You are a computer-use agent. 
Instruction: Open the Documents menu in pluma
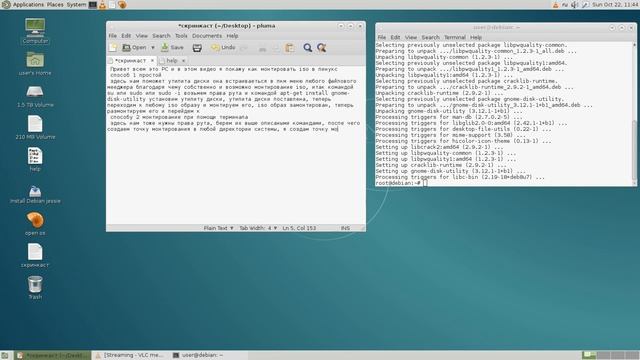click(207, 36)
